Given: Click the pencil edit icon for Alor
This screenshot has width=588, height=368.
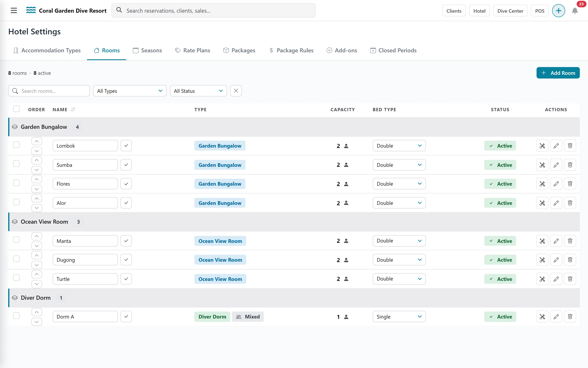Looking at the screenshot, I should [x=556, y=203].
